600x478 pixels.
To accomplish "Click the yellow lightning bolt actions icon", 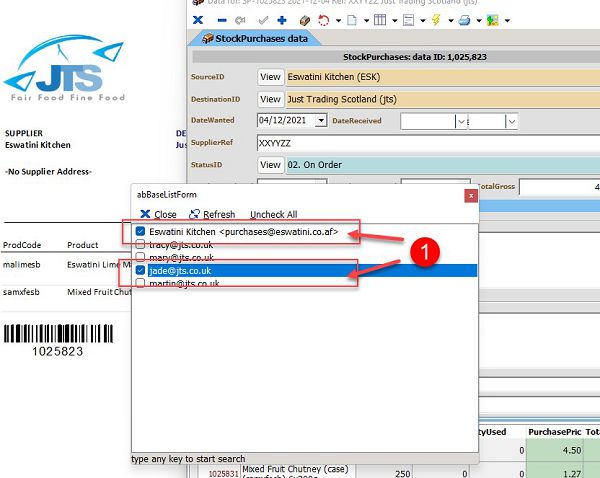I will coord(436,20).
